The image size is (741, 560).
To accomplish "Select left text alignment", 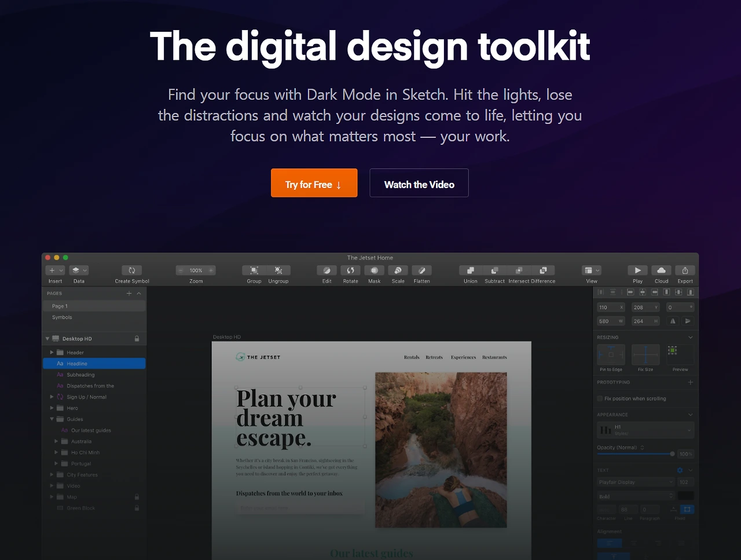I will 610,543.
